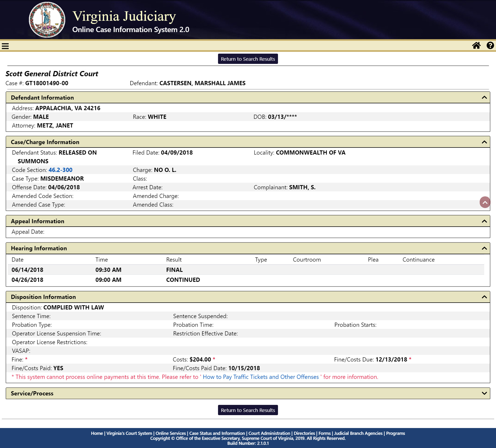Viewport: 496px width, 448px height.
Task: Click the Virginia Judiciary seal logo
Action: (x=47, y=20)
